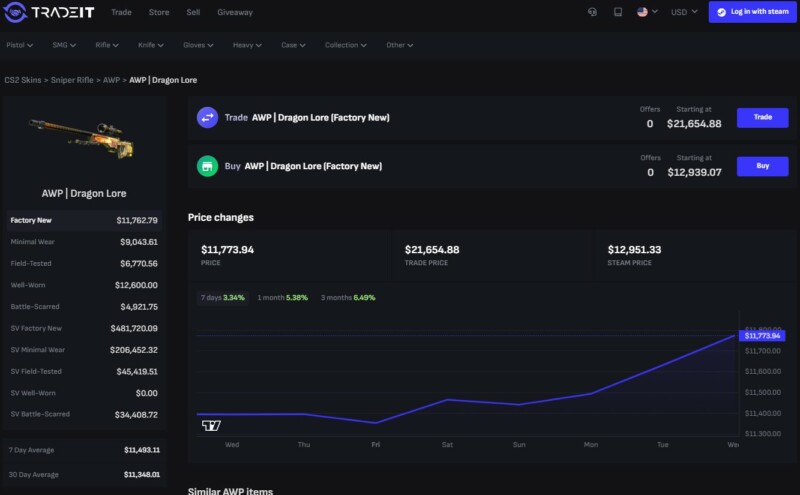Select Well-Worn price row
The height and width of the screenshot is (495, 800).
pyautogui.click(x=84, y=285)
